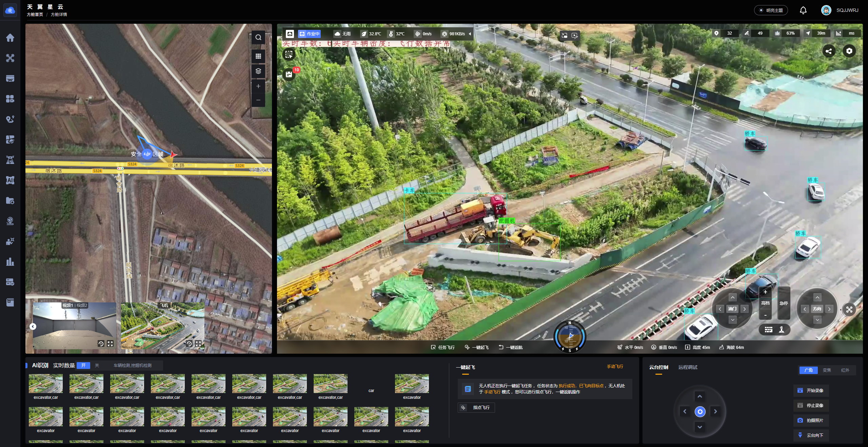The height and width of the screenshot is (447, 868).
Task: Increase speed gear with plus above 高档
Action: point(765,292)
